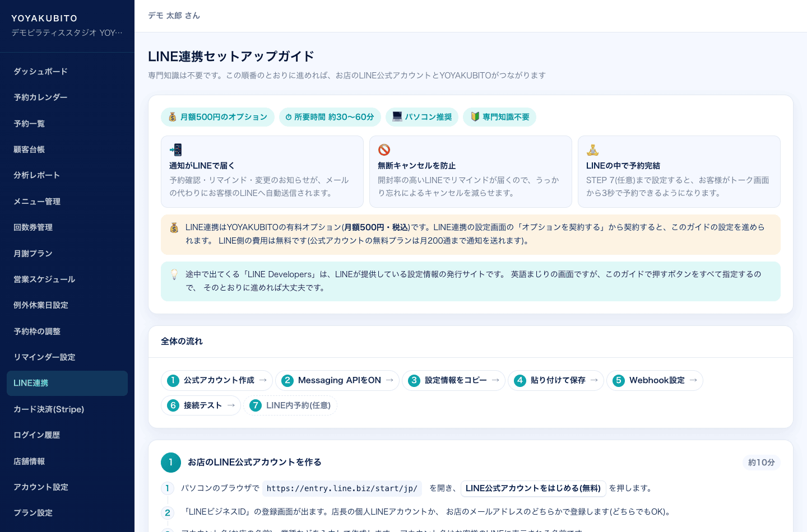Open 予約一覧 in the sidebar
Image resolution: width=807 pixels, height=532 pixels.
click(67, 124)
